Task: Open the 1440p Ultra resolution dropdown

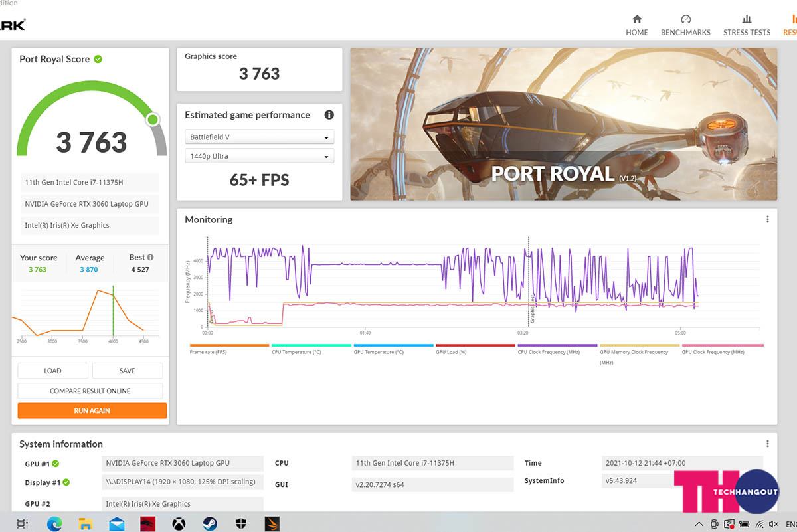Action: click(259, 157)
